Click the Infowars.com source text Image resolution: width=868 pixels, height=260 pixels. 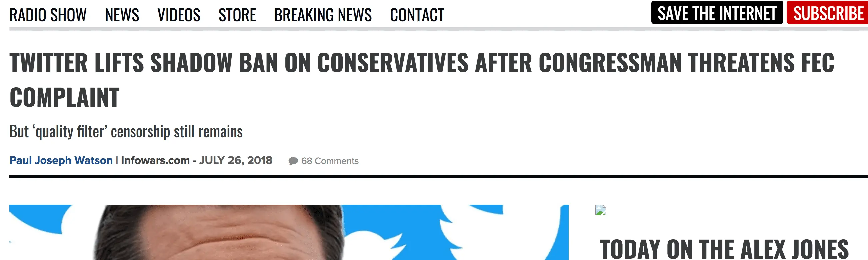pos(155,160)
